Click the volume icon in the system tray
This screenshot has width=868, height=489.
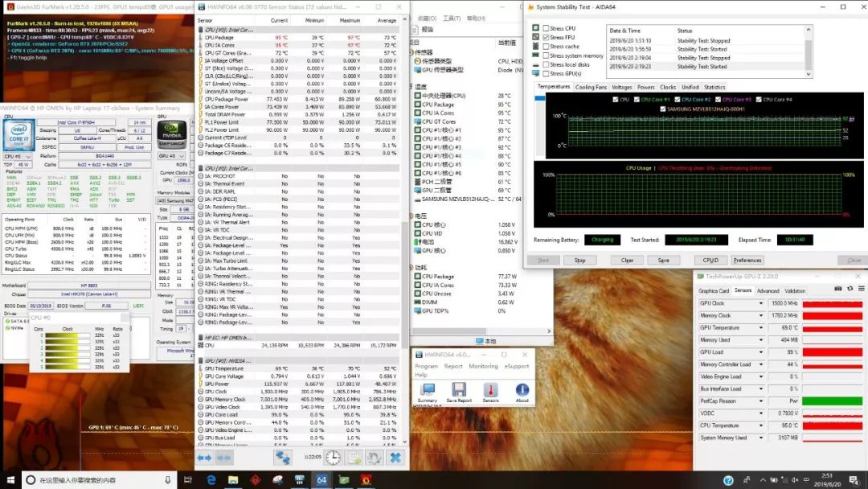click(795, 480)
